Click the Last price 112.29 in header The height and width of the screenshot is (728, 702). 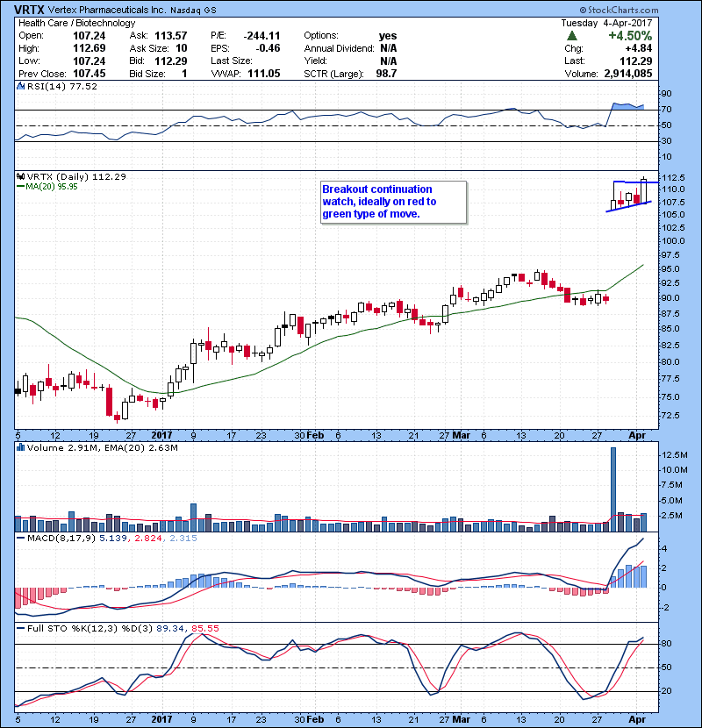click(x=635, y=61)
